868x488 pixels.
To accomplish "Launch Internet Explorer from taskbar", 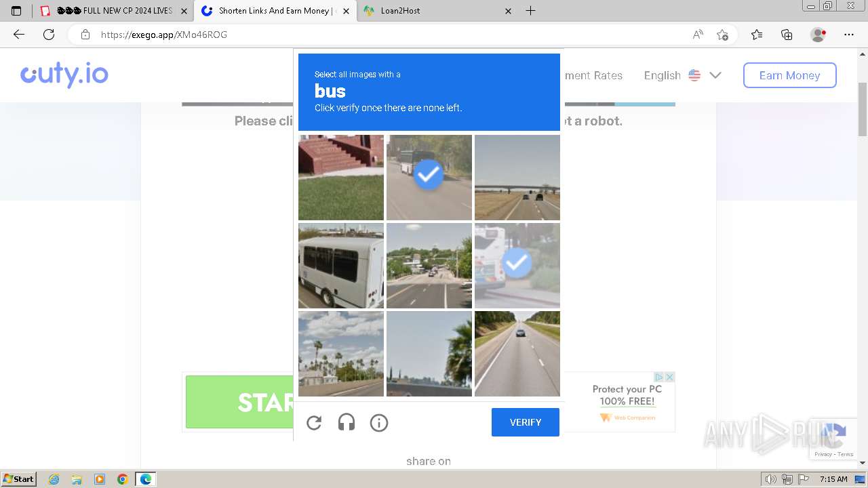I will click(x=54, y=479).
